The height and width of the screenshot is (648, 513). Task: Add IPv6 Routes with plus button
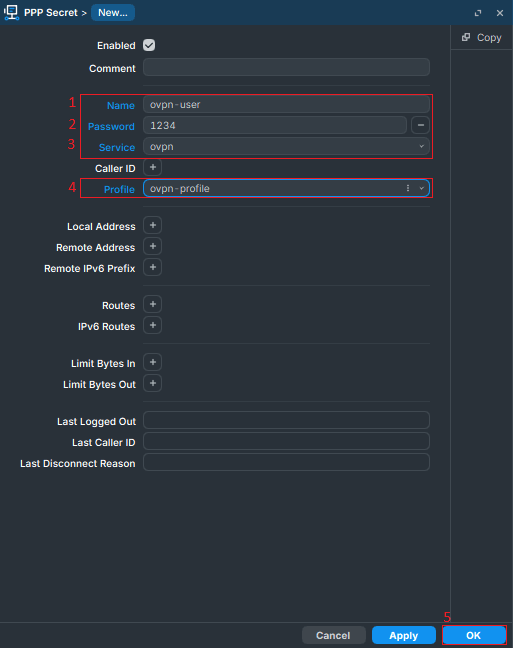[x=153, y=325]
